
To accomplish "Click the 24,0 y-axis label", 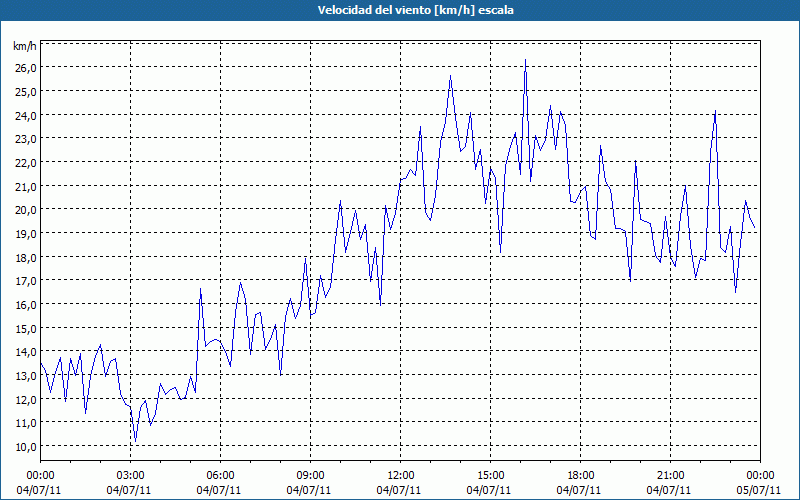I will (25, 115).
